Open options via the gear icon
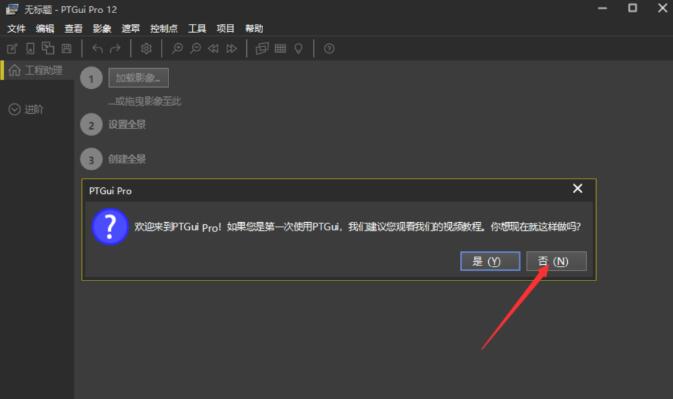 pyautogui.click(x=146, y=48)
